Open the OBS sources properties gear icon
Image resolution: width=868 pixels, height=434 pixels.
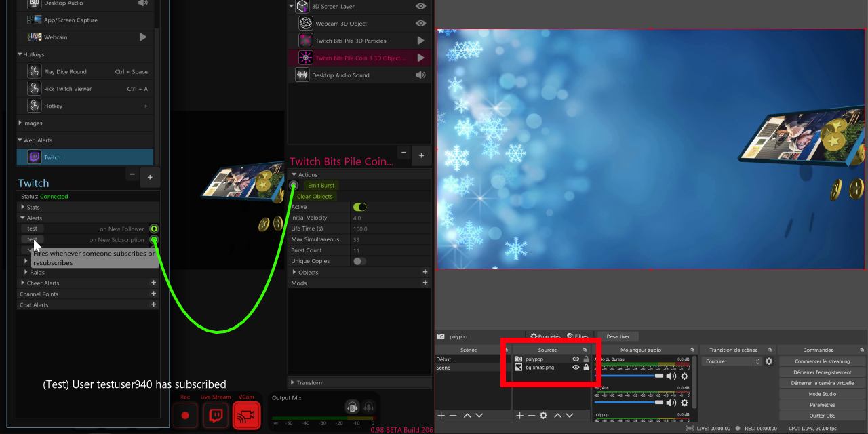tap(543, 416)
